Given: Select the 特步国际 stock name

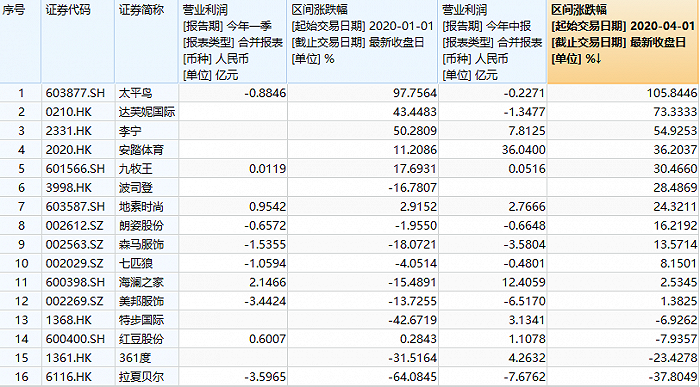Looking at the screenshot, I should (141, 320).
